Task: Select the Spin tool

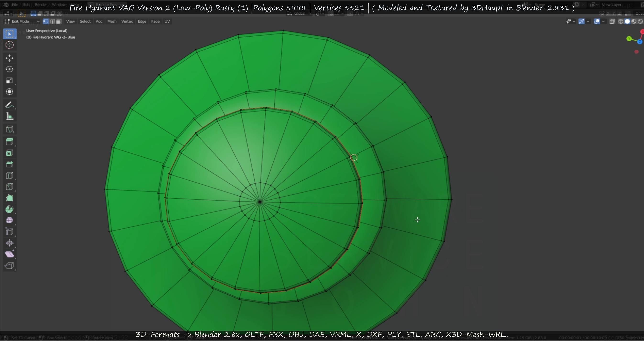Action: pos(10,209)
